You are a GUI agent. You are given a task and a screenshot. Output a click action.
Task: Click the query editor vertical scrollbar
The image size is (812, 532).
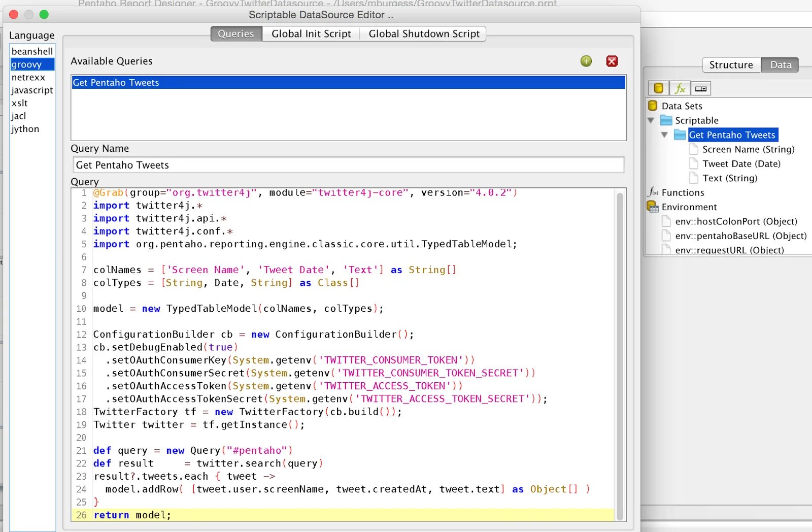coord(620,355)
